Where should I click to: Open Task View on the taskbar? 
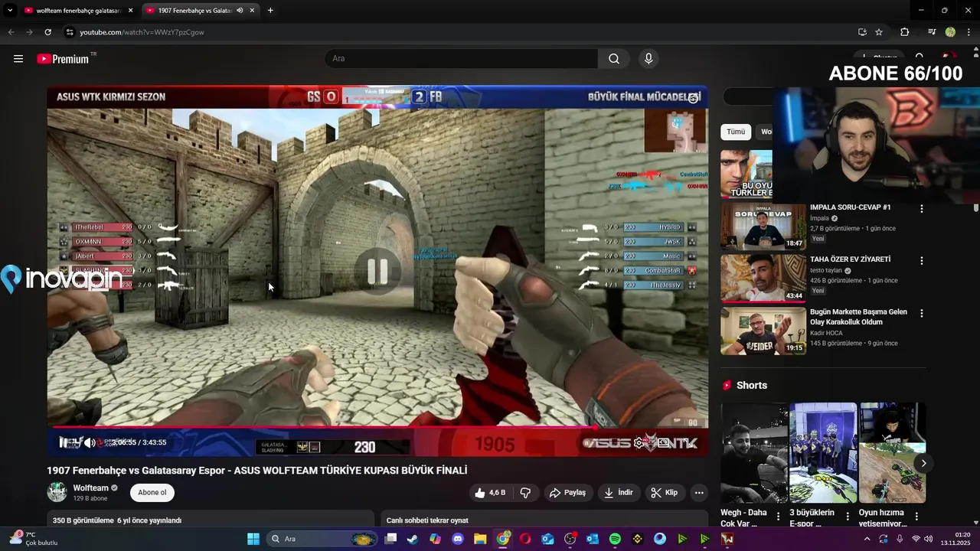[390, 539]
